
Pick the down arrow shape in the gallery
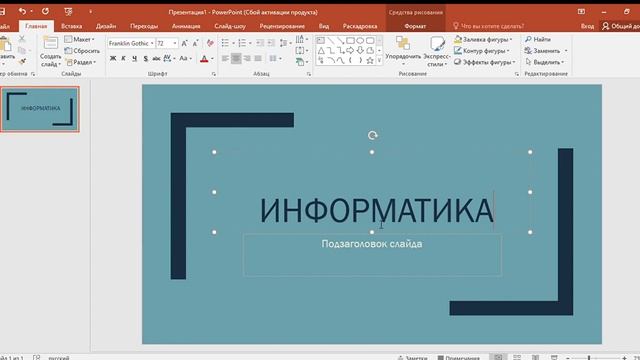(x=360, y=51)
